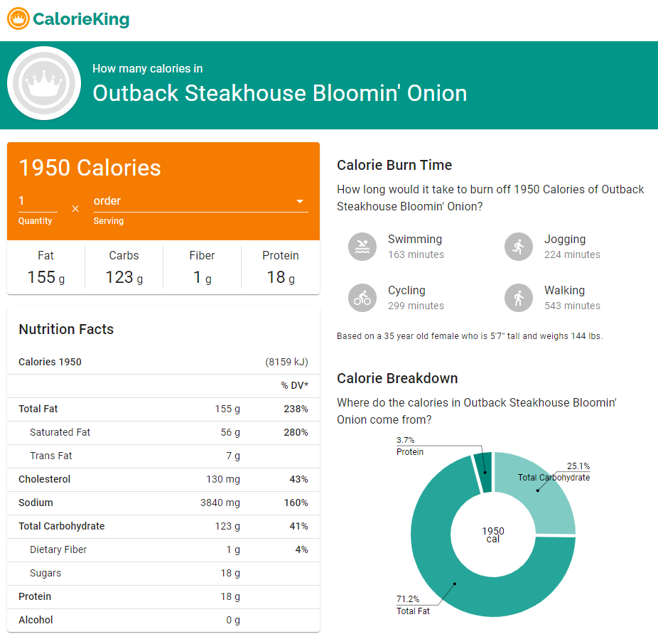
Task: Click the Fat 155 g summary cell
Action: [x=46, y=268]
